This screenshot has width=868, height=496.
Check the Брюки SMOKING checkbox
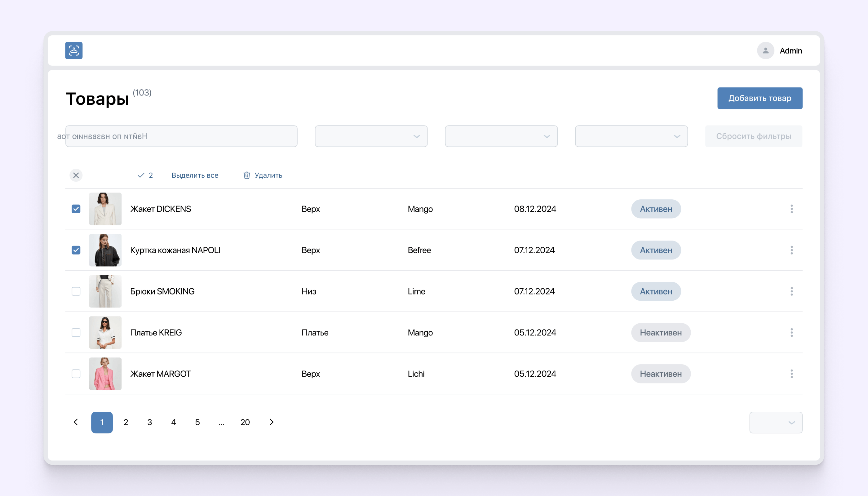pyautogui.click(x=76, y=291)
